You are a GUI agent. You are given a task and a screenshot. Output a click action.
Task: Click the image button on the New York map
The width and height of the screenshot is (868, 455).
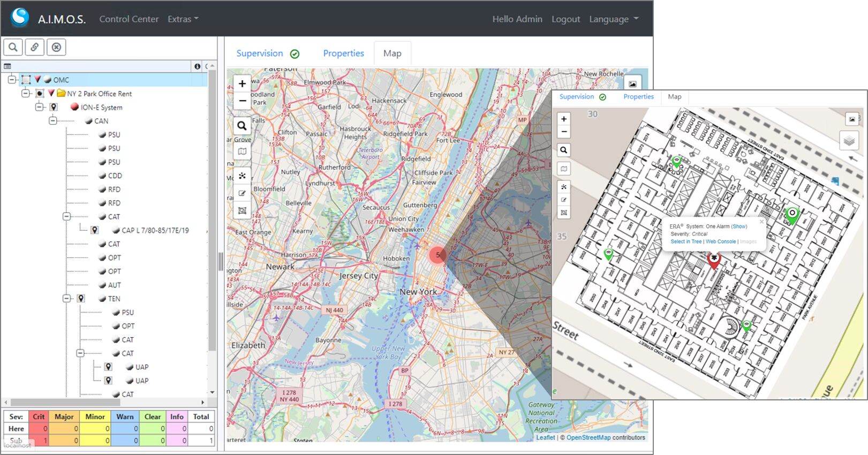[632, 84]
